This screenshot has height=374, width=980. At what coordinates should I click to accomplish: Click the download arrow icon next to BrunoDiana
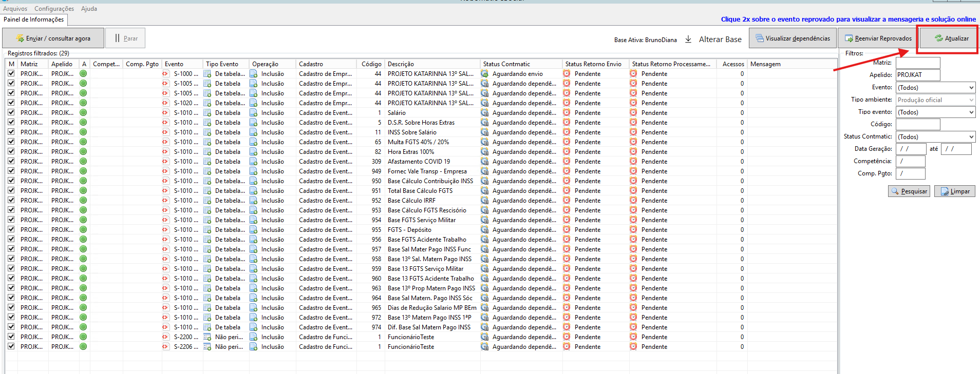click(688, 39)
